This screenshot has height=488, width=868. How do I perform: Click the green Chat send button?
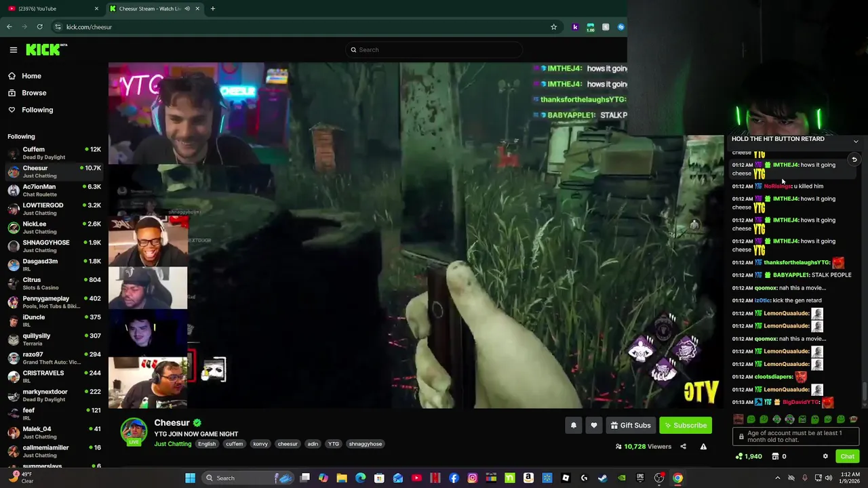click(847, 456)
